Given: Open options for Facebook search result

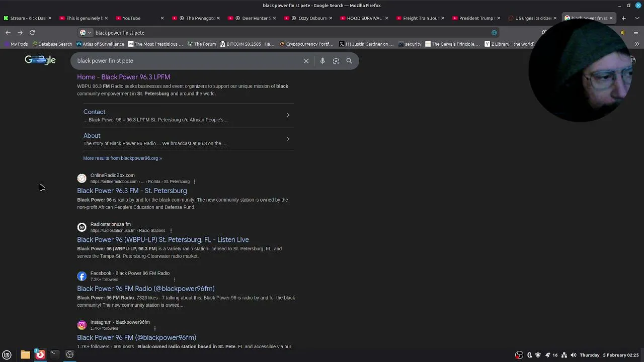Looking at the screenshot, I should click(175, 280).
